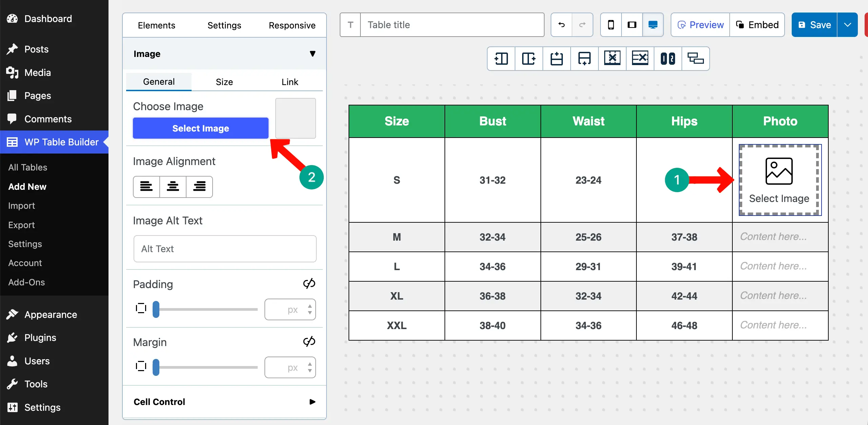Insert a row below the current row
This screenshot has height=425, width=868.
[x=584, y=59]
